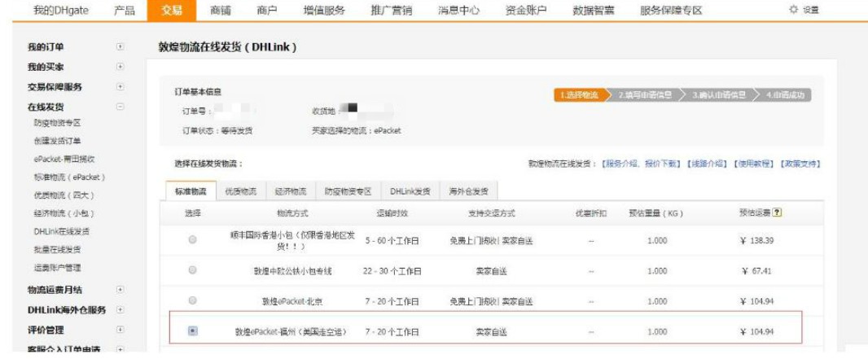868x359 pixels.
Task: Open 使用教程 link
Action: click(x=753, y=164)
